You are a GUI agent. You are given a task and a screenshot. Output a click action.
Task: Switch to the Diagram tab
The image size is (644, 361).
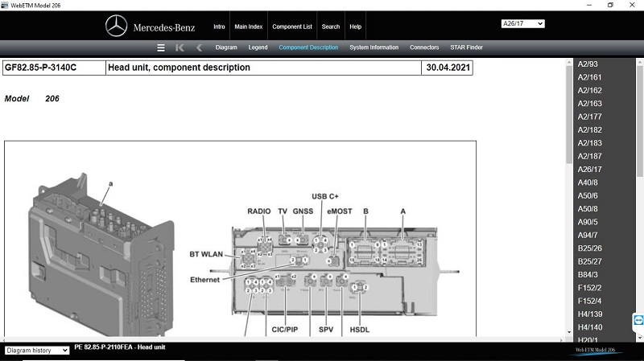coord(226,47)
